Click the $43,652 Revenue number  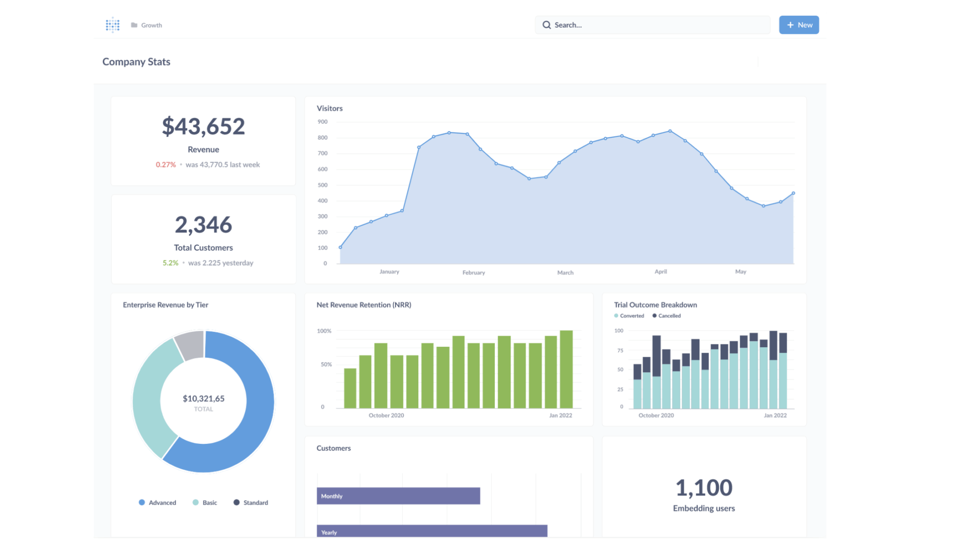coord(203,126)
